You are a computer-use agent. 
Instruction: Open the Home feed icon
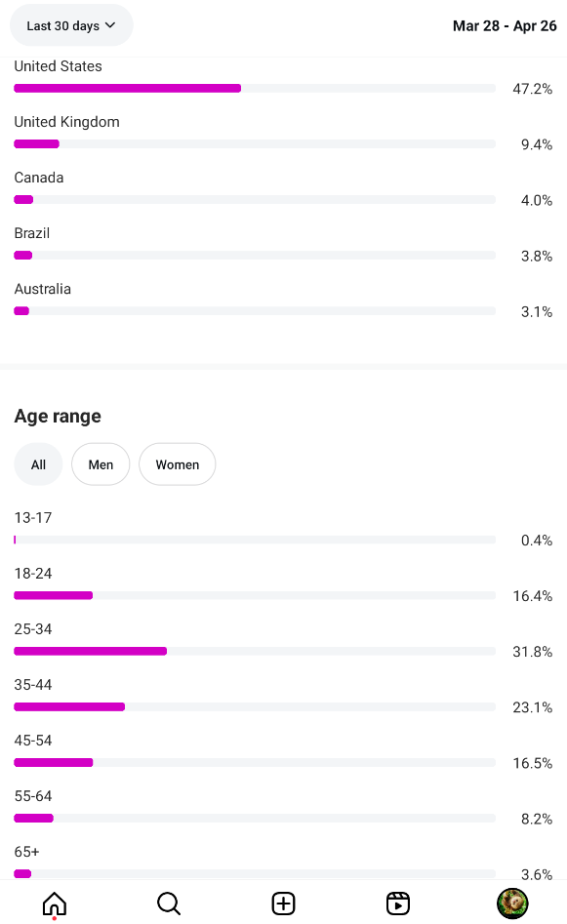click(x=55, y=903)
